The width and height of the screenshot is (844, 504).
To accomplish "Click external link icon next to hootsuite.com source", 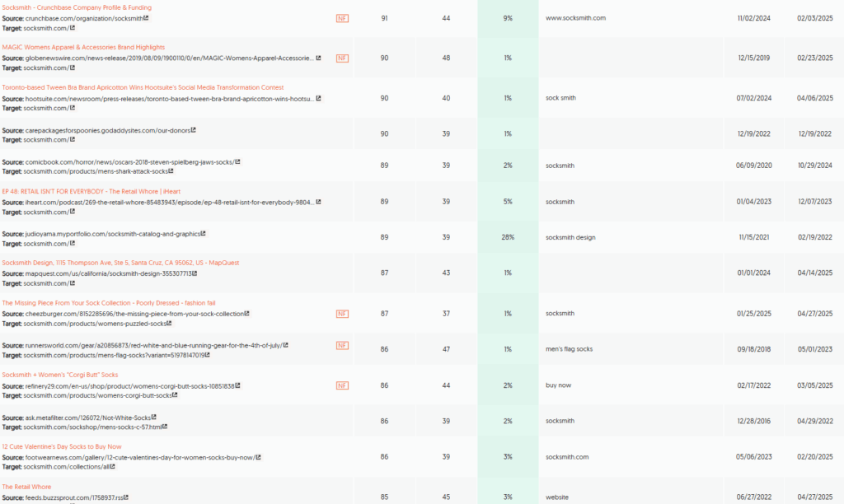I will click(x=318, y=99).
